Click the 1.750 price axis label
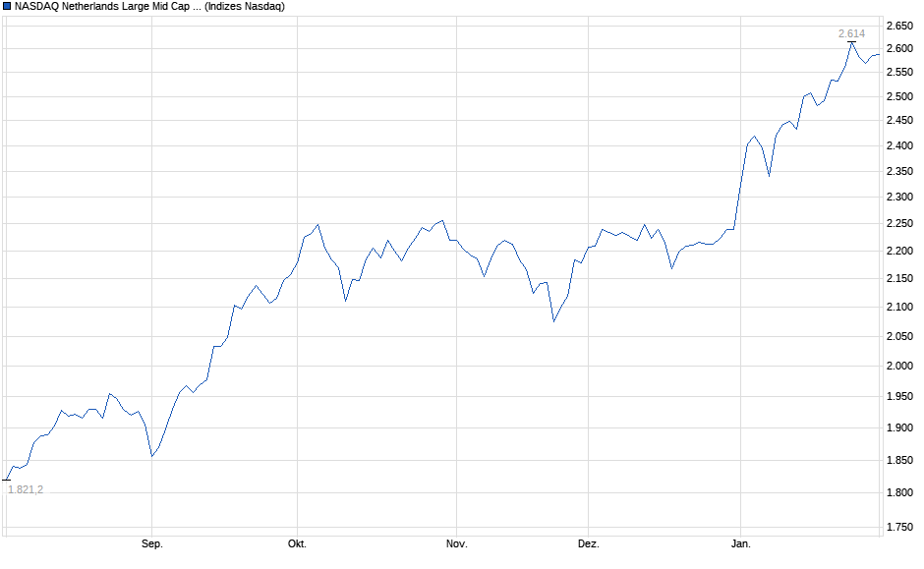 pos(899,529)
